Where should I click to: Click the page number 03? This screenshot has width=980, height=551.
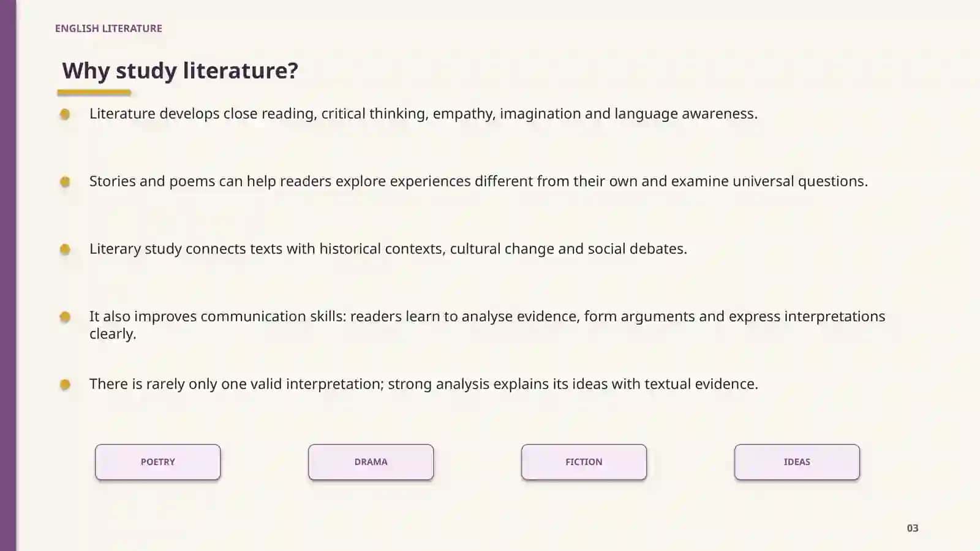[x=913, y=528]
